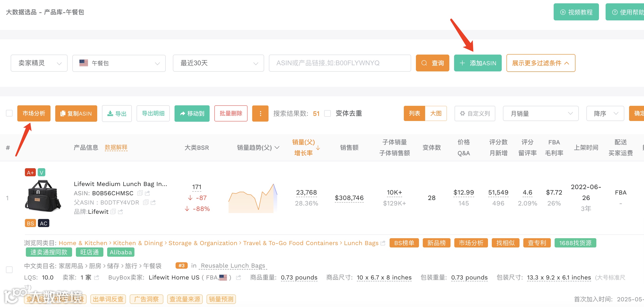Check the select-all products checkbox
644x307 pixels.
coord(9,113)
